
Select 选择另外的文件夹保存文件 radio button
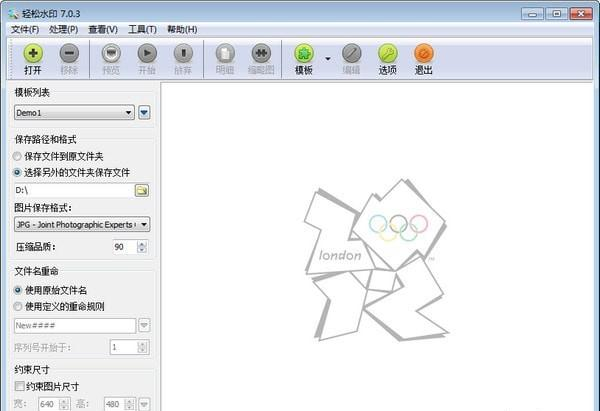[17, 173]
